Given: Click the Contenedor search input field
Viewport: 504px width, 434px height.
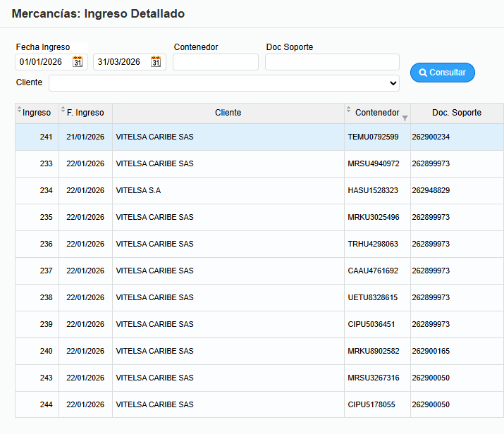Looking at the screenshot, I should click(x=216, y=62).
